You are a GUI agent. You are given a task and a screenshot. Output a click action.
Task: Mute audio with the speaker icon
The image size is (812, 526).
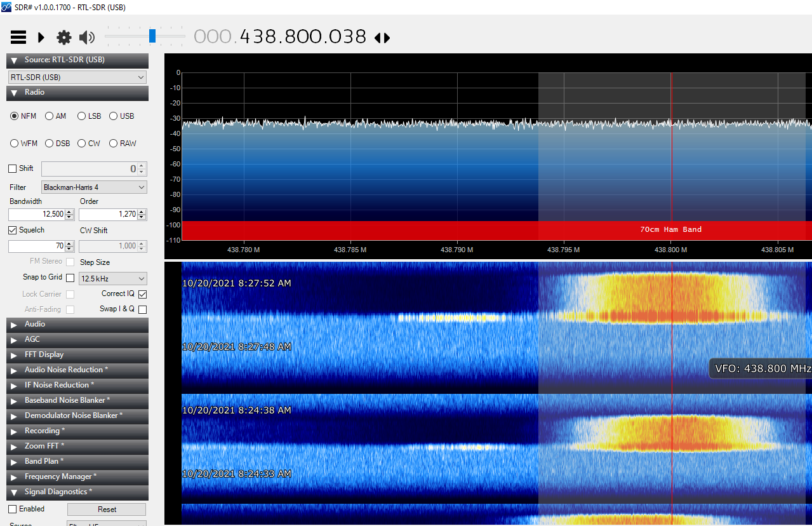click(x=86, y=37)
